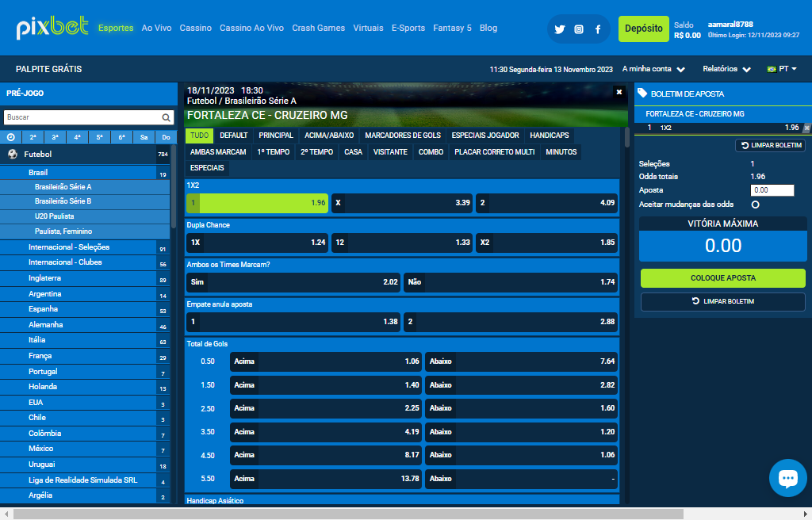Click the top LIMPAR BOLETIM button
The width and height of the screenshot is (812, 520).
tap(771, 146)
